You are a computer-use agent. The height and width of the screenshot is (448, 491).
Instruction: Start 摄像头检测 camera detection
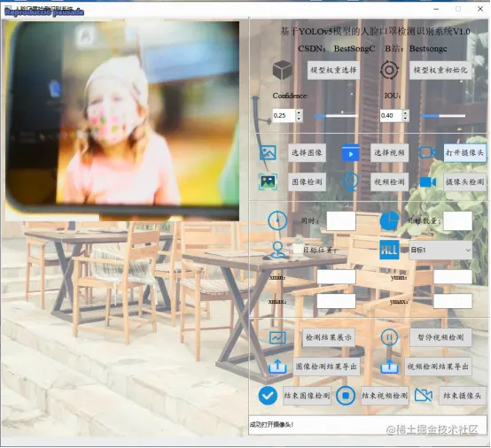464,182
